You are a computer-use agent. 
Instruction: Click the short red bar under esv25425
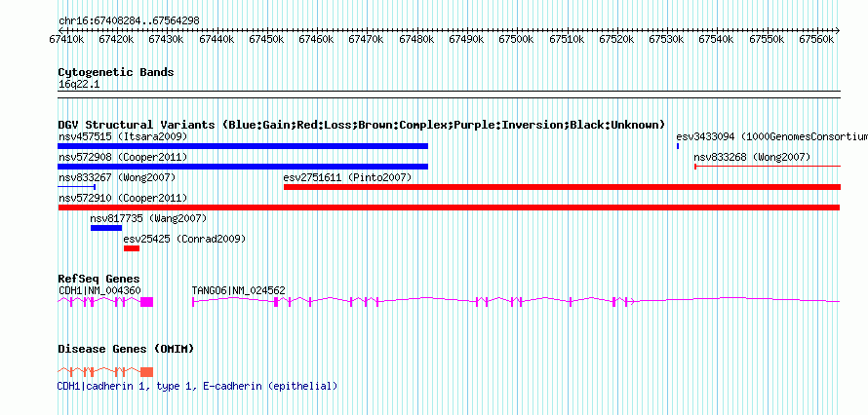[132, 248]
